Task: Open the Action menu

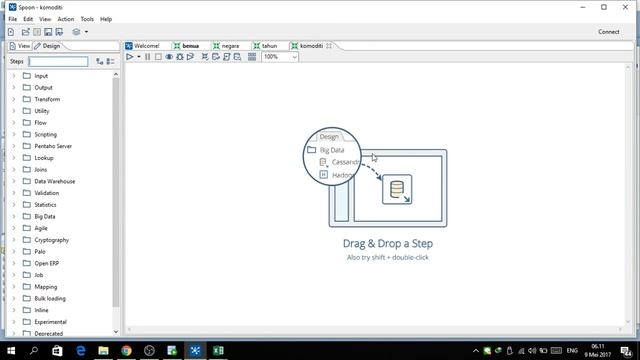Action: click(66, 19)
